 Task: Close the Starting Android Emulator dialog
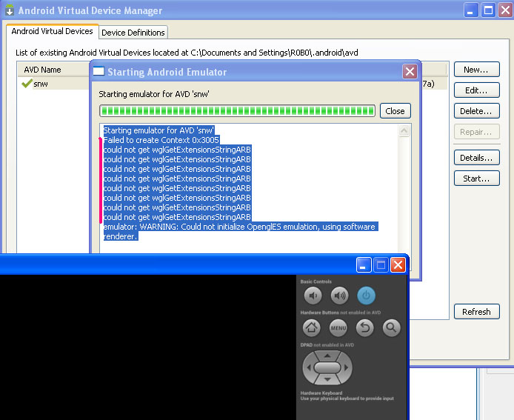pos(410,71)
